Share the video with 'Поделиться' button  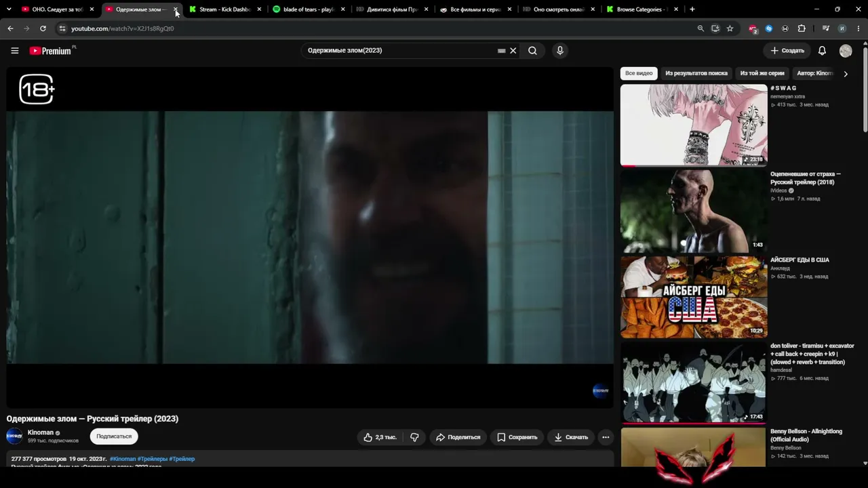point(458,437)
